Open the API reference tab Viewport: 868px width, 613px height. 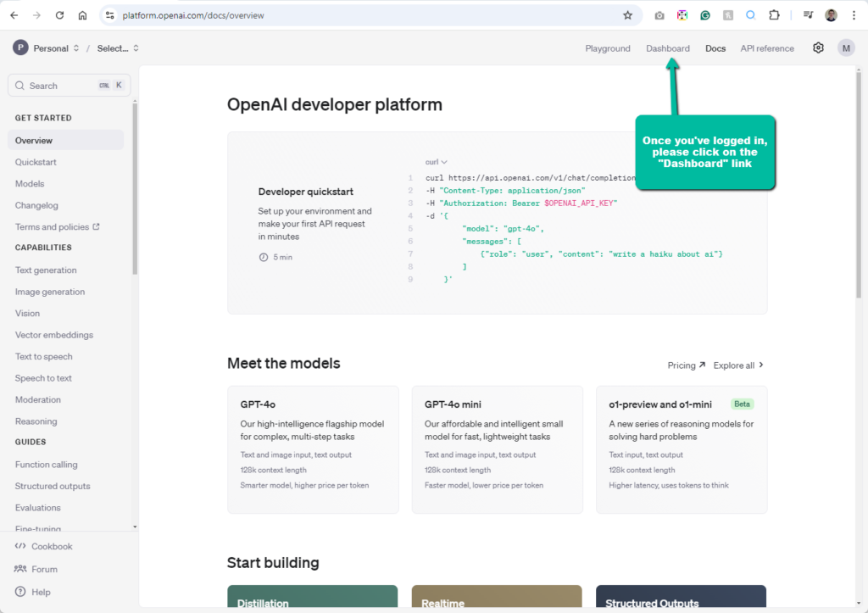tap(767, 48)
